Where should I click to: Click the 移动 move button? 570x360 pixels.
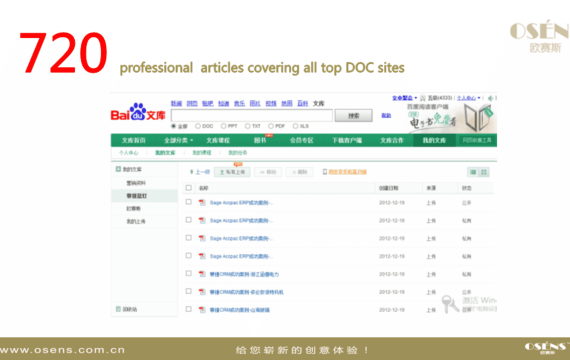tap(268, 172)
